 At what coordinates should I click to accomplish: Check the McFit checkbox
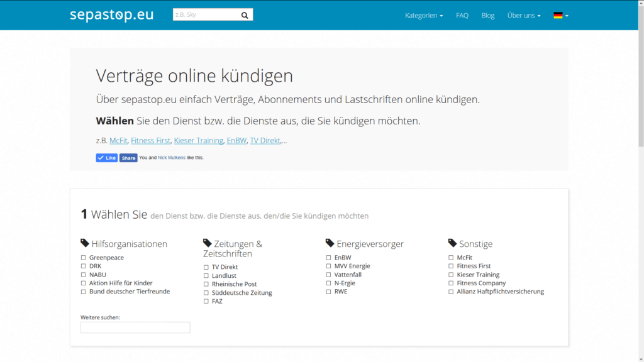coord(451,258)
